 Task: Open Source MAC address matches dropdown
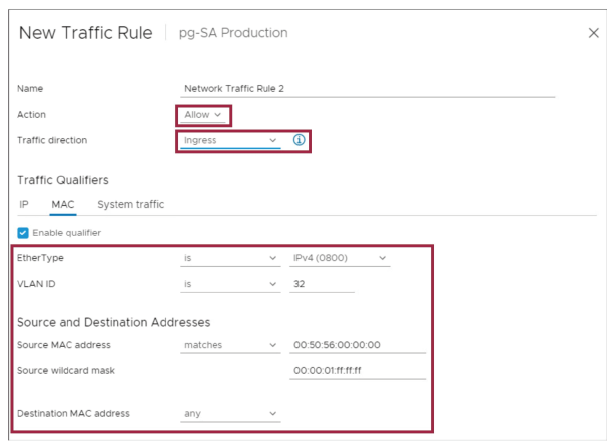(x=230, y=345)
